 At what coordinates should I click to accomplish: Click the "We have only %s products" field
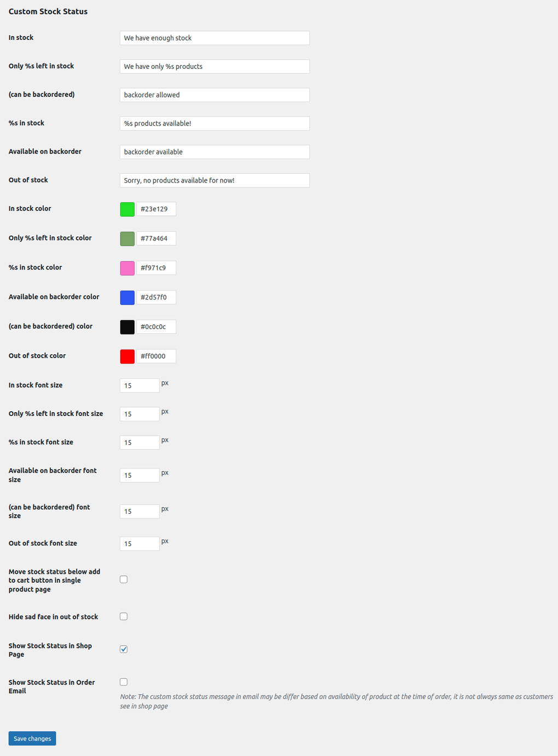(214, 66)
